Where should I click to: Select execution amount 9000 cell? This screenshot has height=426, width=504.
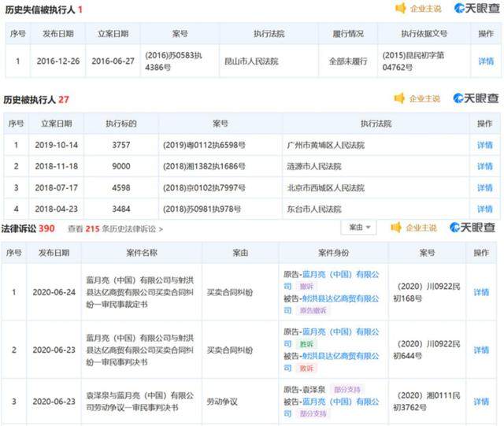pyautogui.click(x=121, y=166)
